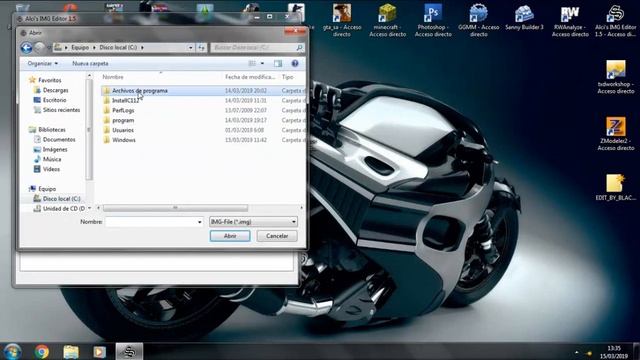Open the help question mark icon
Viewport: 640px width, 360px height.
point(295,64)
